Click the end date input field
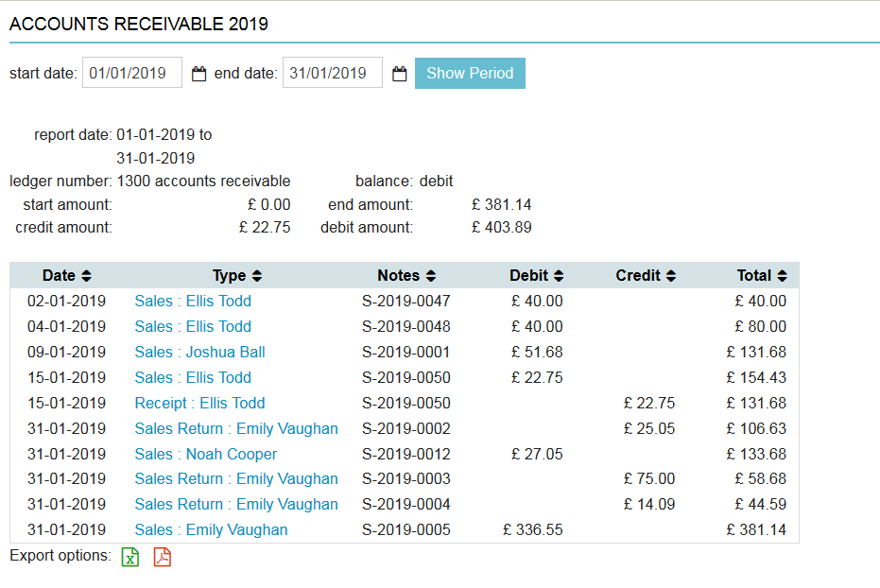The width and height of the screenshot is (880, 588). [332, 73]
